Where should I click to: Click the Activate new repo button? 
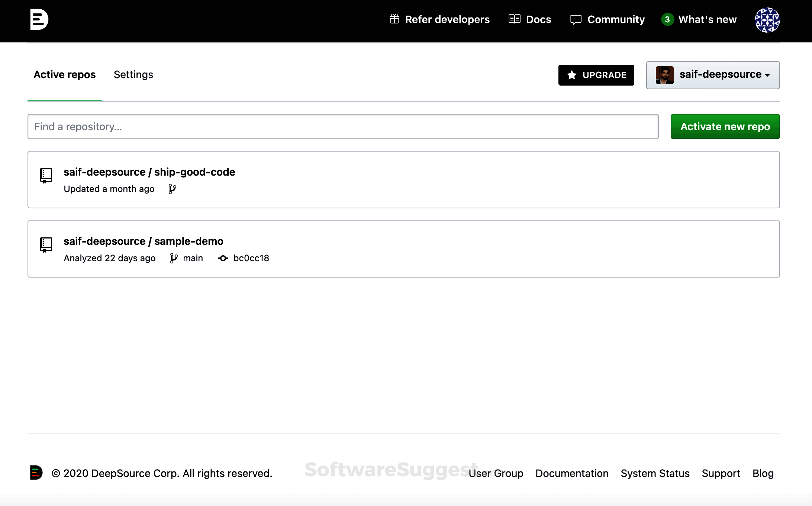(x=725, y=126)
